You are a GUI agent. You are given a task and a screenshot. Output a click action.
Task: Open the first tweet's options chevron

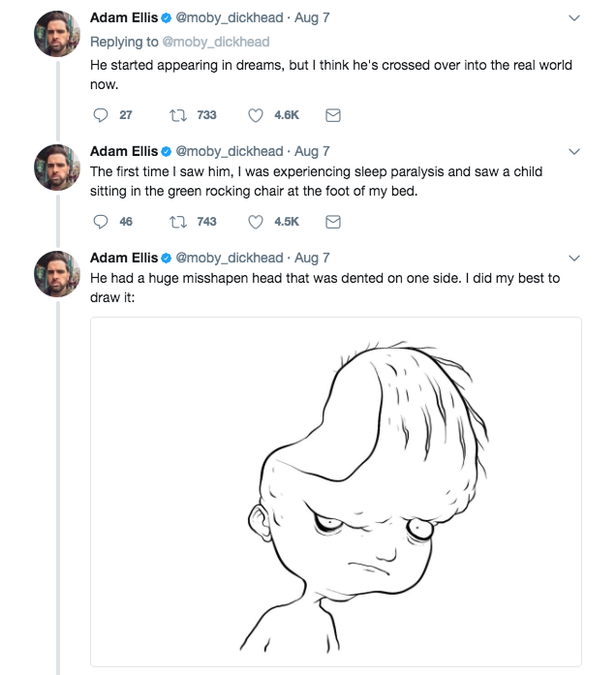point(573,18)
